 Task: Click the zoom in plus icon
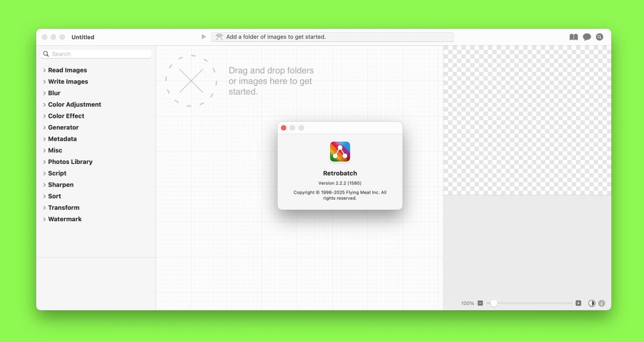tap(578, 303)
